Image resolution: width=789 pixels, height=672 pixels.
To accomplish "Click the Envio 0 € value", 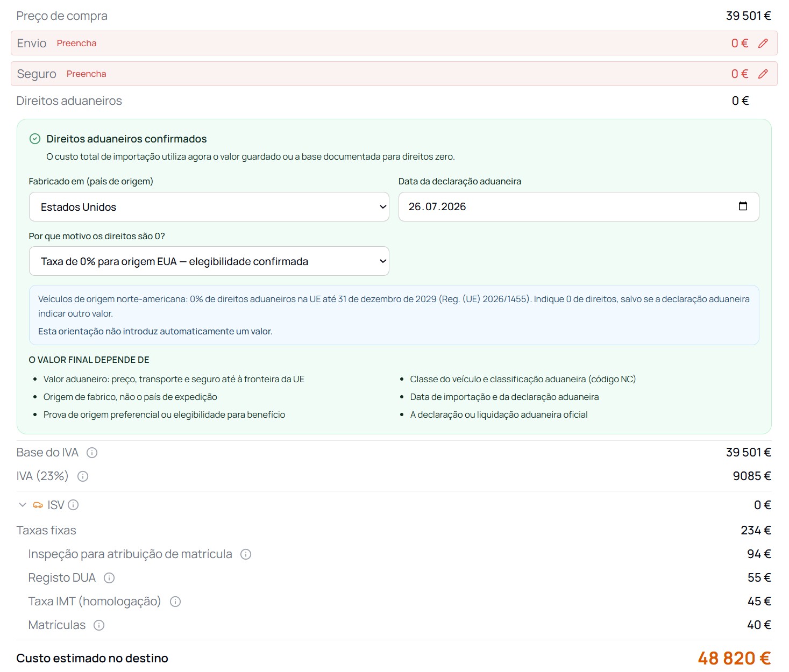I will 740,44.
